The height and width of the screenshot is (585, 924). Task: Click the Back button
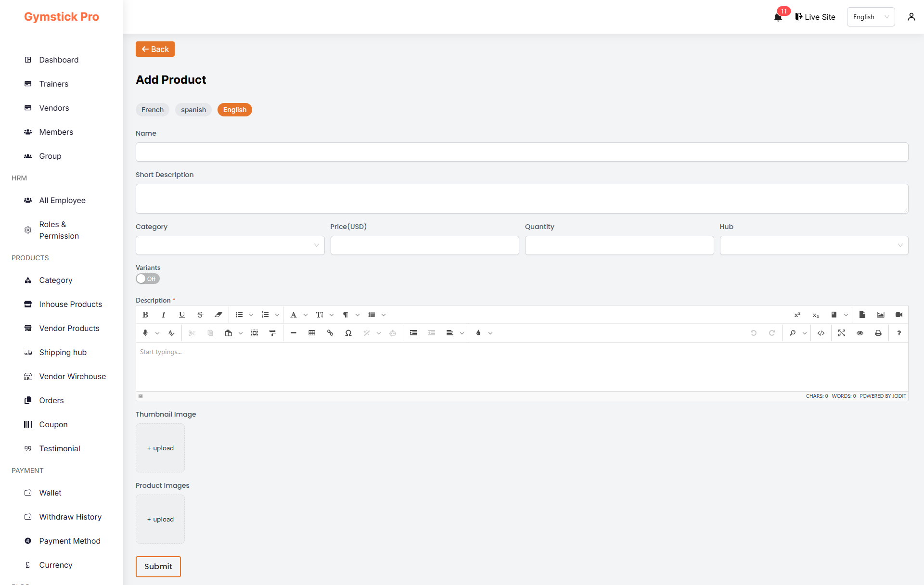(155, 49)
